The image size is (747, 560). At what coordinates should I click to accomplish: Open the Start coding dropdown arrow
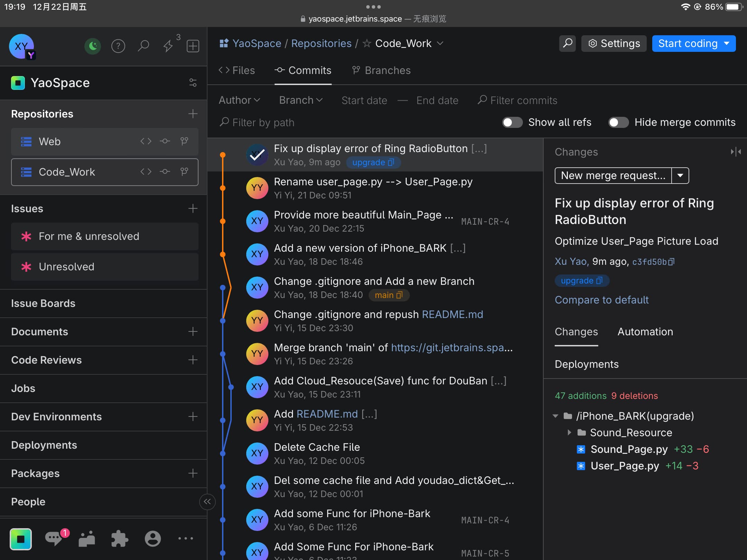coord(727,44)
